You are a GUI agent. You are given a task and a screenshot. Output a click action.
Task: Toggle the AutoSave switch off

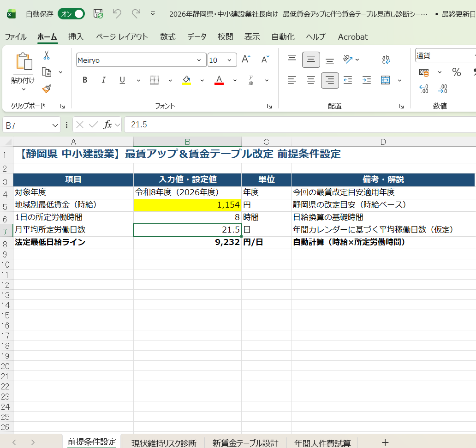coord(71,14)
